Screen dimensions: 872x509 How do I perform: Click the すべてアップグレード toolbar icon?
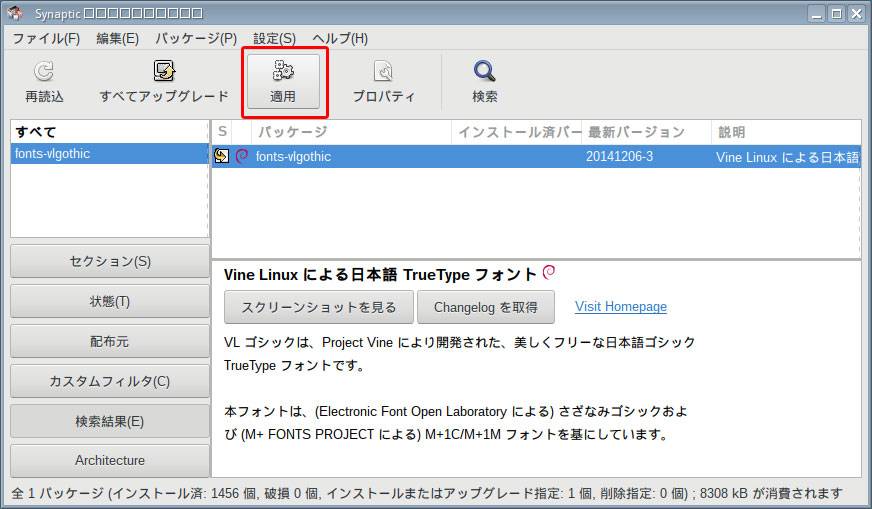164,71
